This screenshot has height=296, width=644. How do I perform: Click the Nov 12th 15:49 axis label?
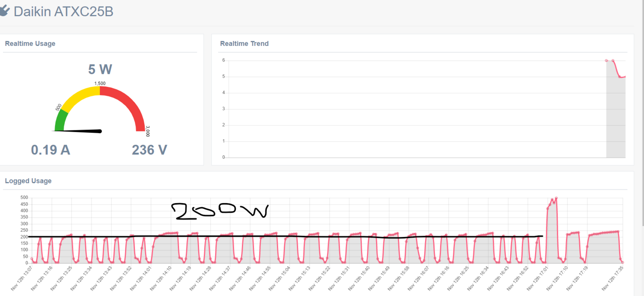379,278
